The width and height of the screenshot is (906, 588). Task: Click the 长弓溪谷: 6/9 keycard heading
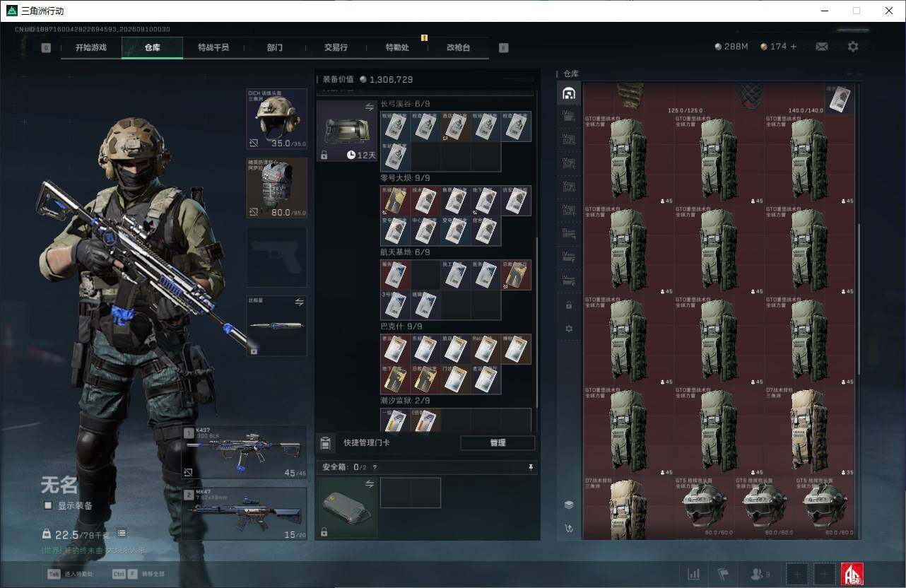click(x=405, y=104)
